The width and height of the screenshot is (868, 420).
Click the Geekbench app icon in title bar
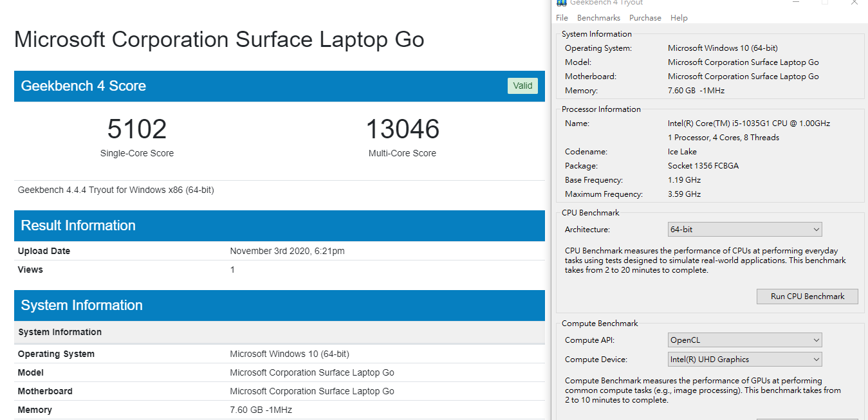tap(561, 3)
